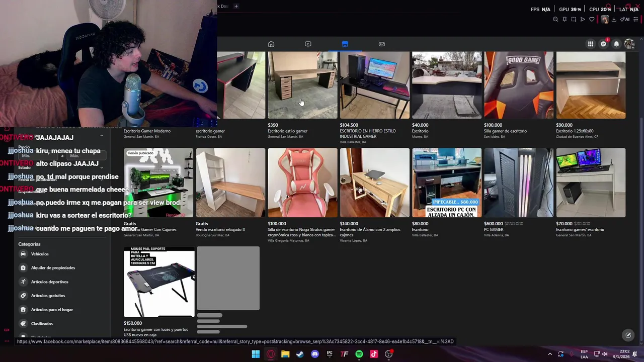The width and height of the screenshot is (644, 362).
Task: Click the new message compose icon
Action: click(x=628, y=335)
